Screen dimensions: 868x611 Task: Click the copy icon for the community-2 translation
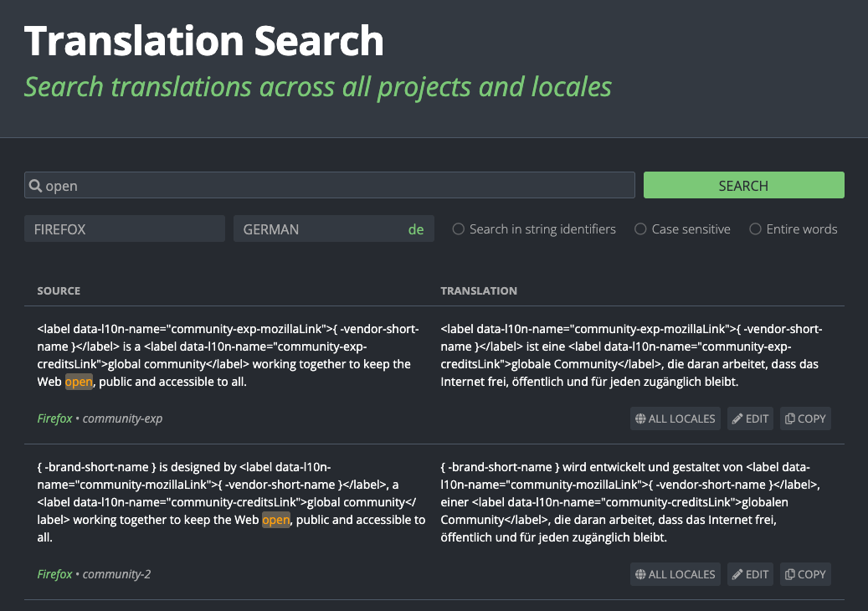pos(790,574)
